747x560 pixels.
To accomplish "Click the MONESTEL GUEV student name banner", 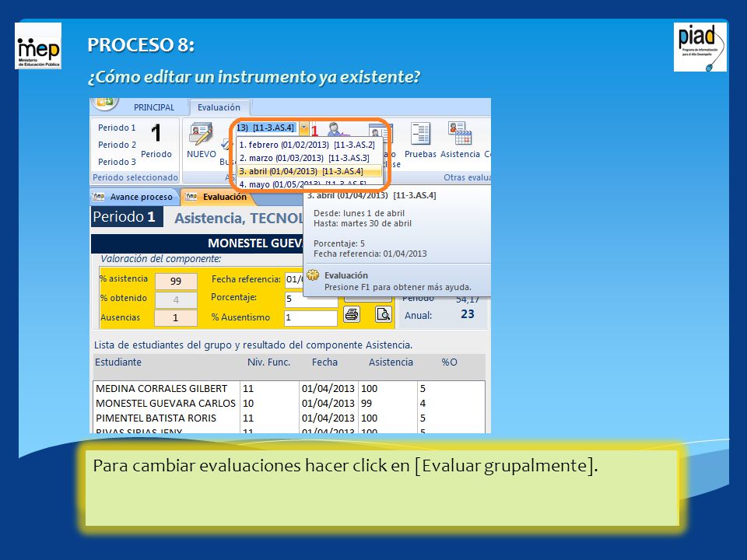I will pyautogui.click(x=197, y=243).
